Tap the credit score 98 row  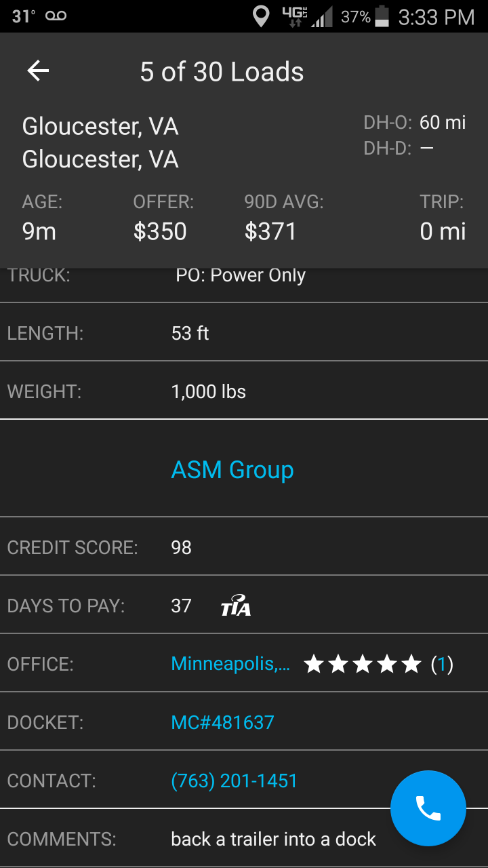click(x=244, y=547)
